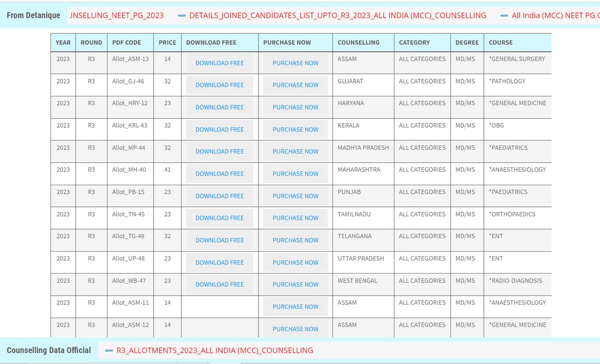
Task: Click the *PATHOLOGY course cell
Action: pos(518,85)
